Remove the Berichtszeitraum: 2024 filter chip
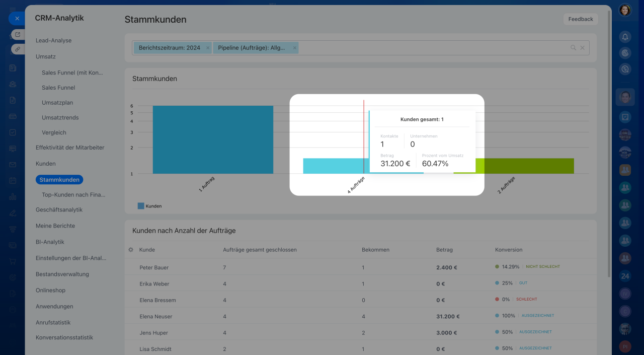 208,48
